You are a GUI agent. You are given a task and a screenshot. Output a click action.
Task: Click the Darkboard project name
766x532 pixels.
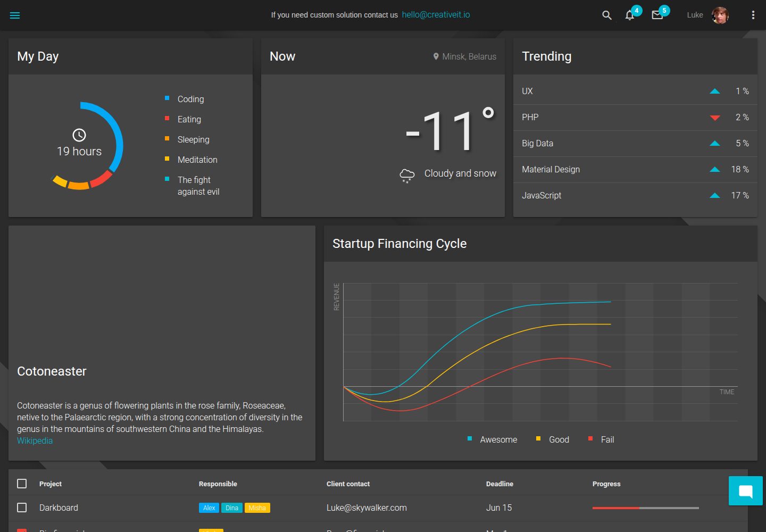[59, 508]
